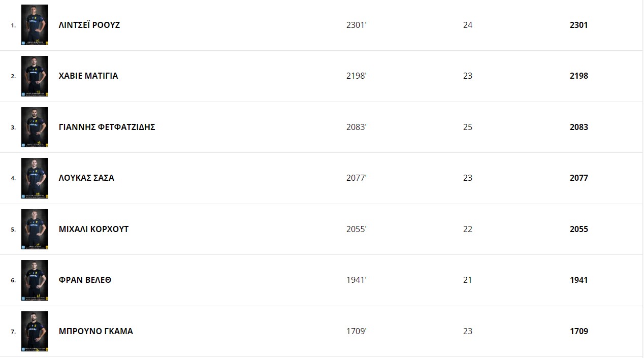Click bold total 1709 in last row
The width and height of the screenshot is (644, 358).
(x=579, y=331)
